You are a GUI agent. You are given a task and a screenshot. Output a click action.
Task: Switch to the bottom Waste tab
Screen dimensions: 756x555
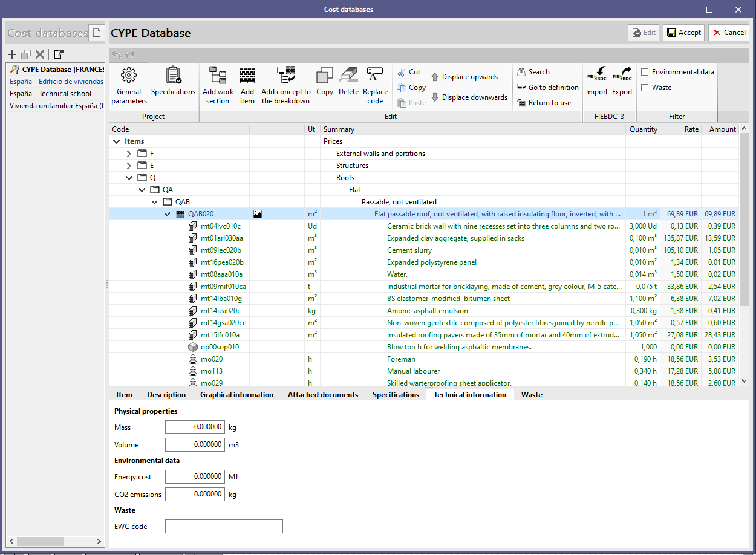(532, 395)
